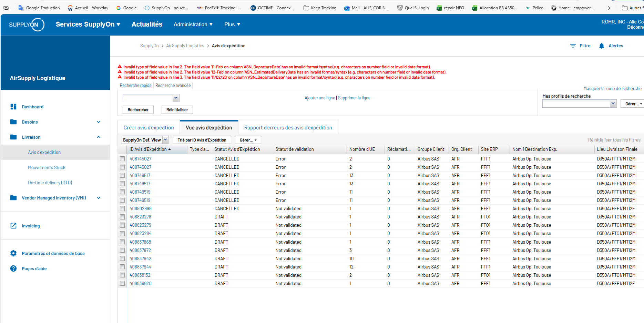Open the Pages d'aide question mark icon
Viewport: 644px width, 323px height.
pos(13,268)
